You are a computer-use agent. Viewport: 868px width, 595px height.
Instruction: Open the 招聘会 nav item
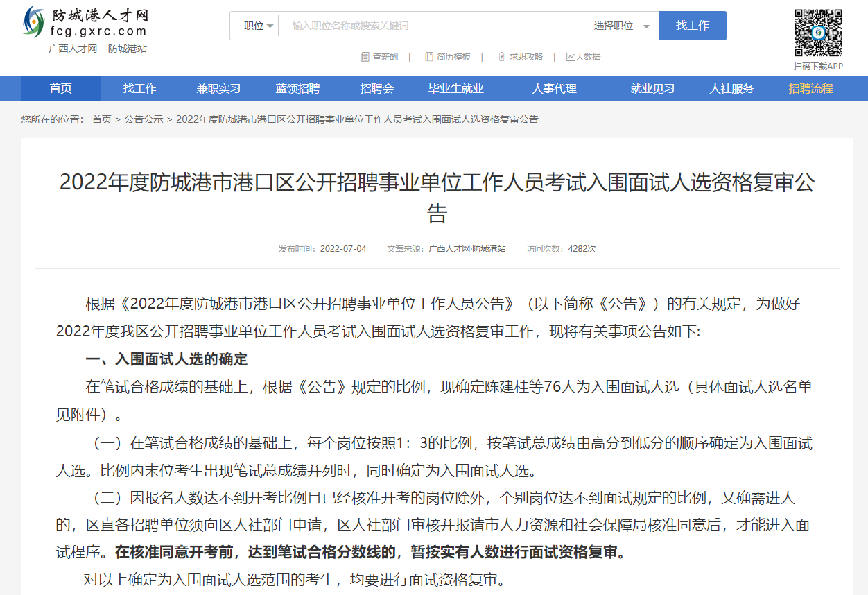coord(376,88)
